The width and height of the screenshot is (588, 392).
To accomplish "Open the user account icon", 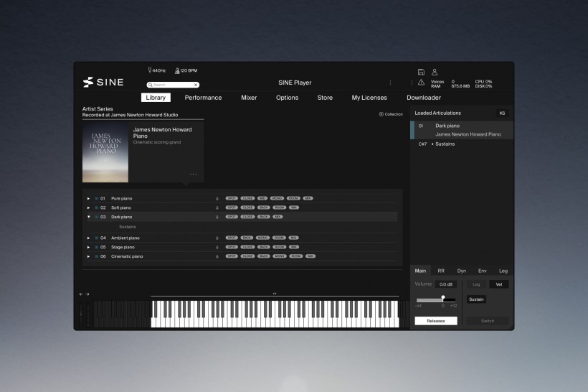I will coord(435,72).
